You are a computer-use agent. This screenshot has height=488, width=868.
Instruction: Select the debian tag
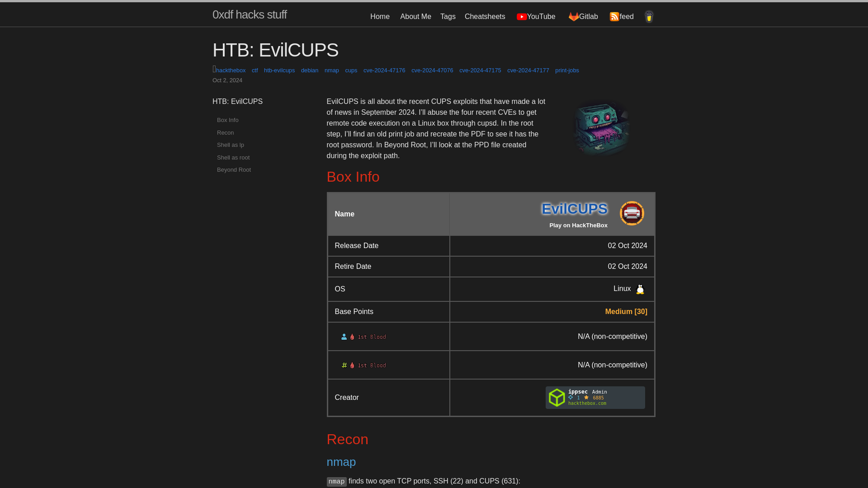309,70
